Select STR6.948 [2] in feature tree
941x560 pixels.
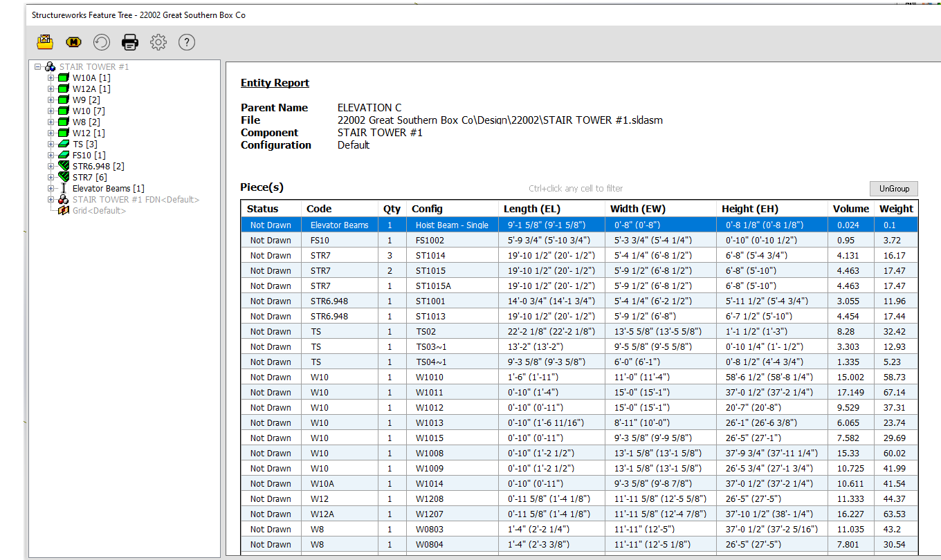click(x=98, y=166)
